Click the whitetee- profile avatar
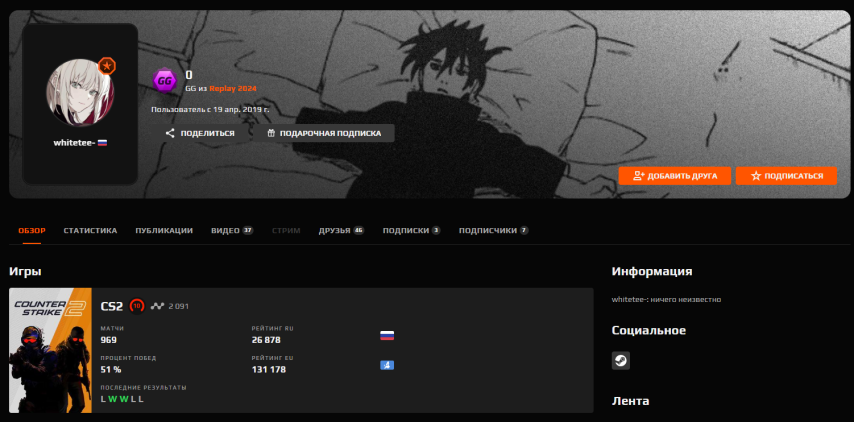This screenshot has width=854, height=422. pyautogui.click(x=80, y=93)
